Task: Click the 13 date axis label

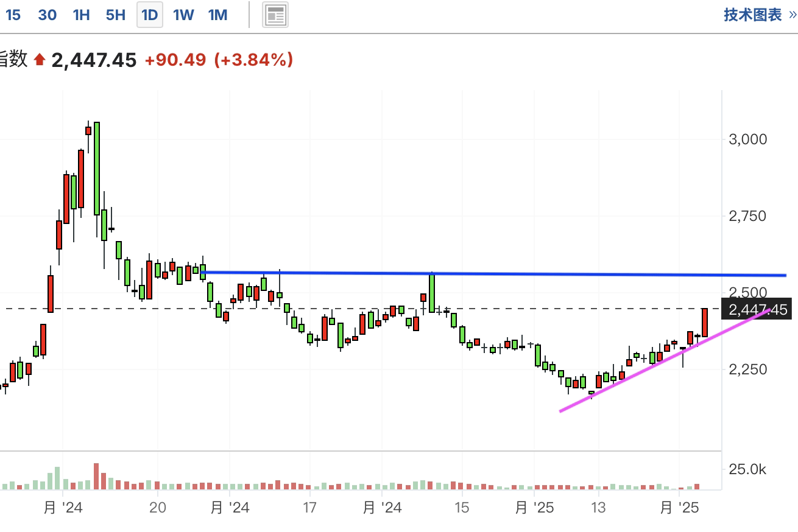Action: click(598, 507)
